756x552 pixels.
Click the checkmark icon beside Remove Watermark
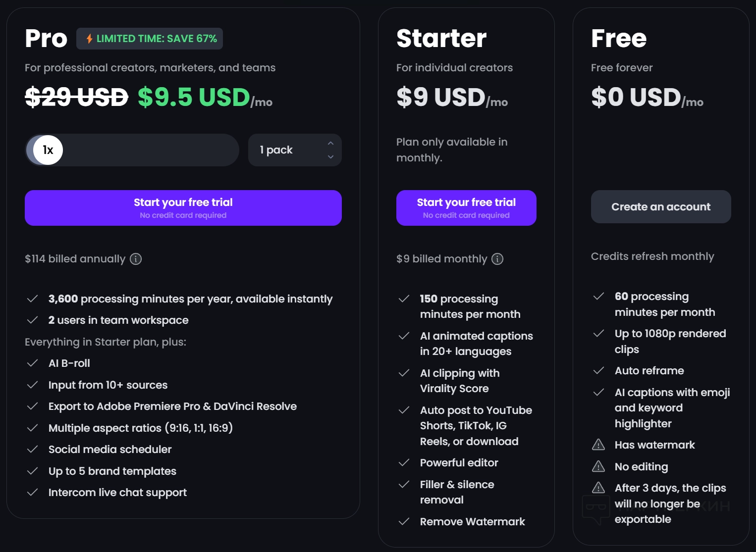coord(404,521)
